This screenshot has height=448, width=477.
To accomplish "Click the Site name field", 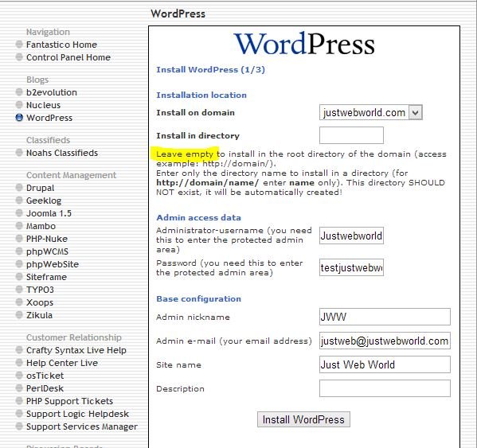I will click(385, 364).
